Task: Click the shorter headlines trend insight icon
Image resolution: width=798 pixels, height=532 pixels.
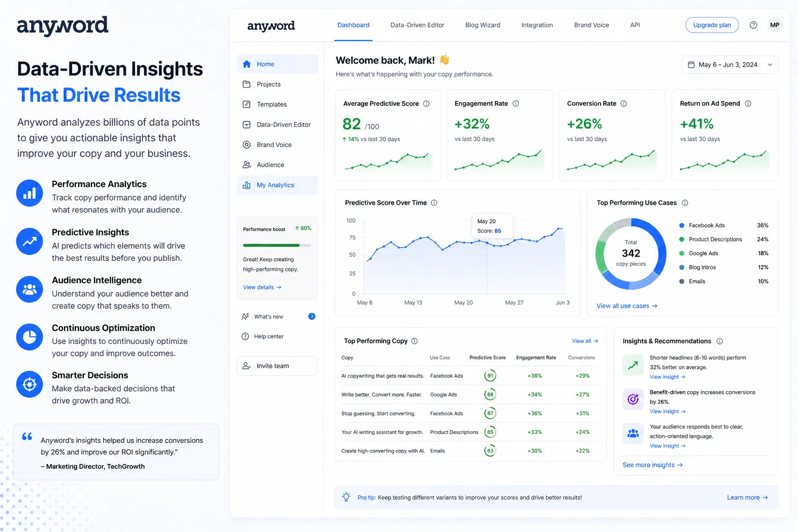Action: coord(633,365)
